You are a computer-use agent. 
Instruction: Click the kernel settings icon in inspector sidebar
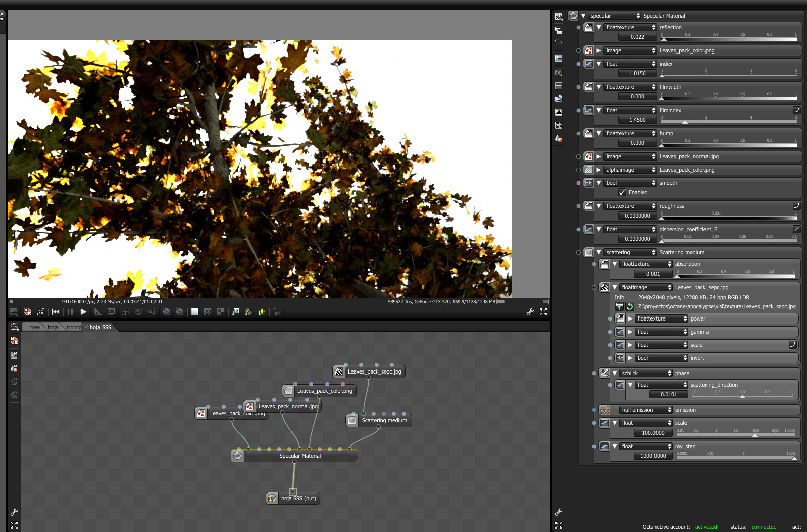coord(559,125)
